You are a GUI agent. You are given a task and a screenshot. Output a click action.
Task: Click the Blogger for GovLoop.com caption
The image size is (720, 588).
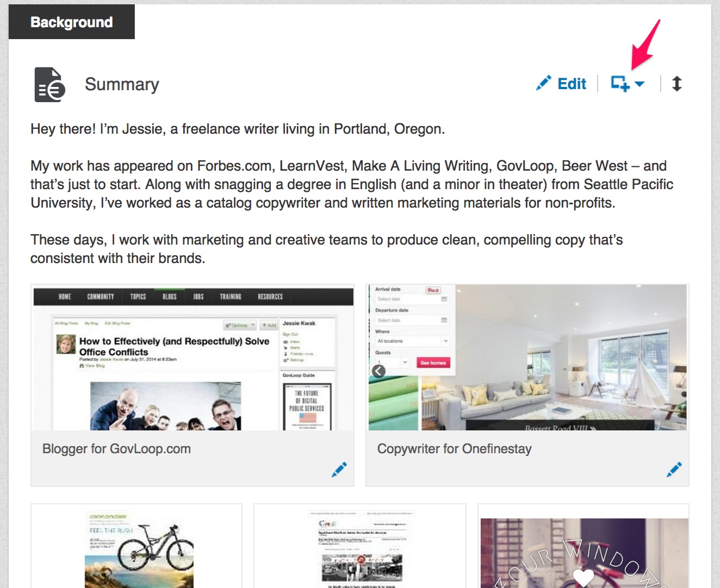pyautogui.click(x=116, y=449)
